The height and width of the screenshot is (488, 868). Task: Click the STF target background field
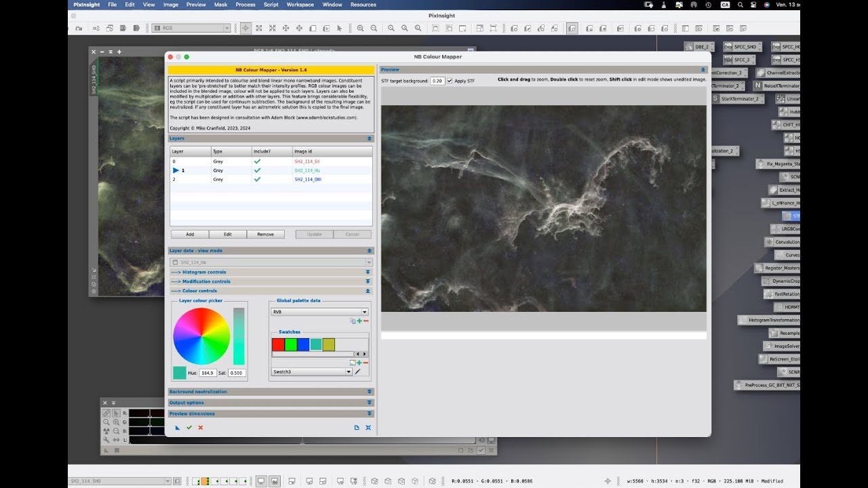pyautogui.click(x=437, y=81)
